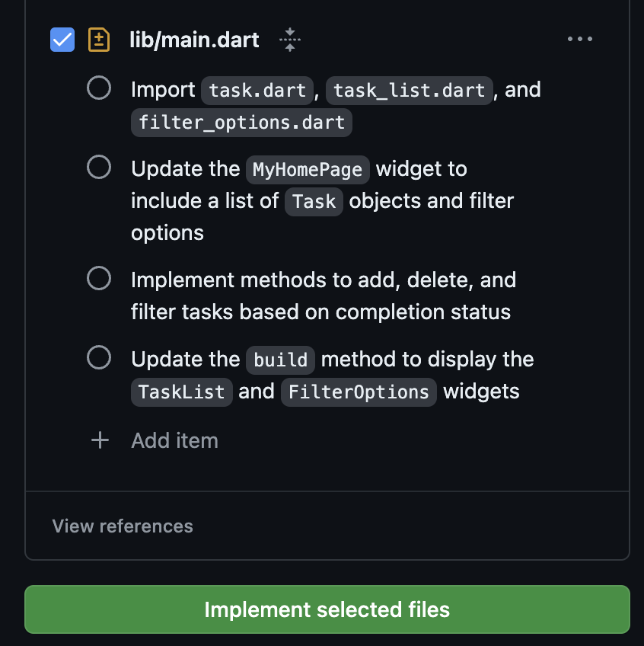
Task: Open the lib/main.dart file name
Action: pos(195,40)
